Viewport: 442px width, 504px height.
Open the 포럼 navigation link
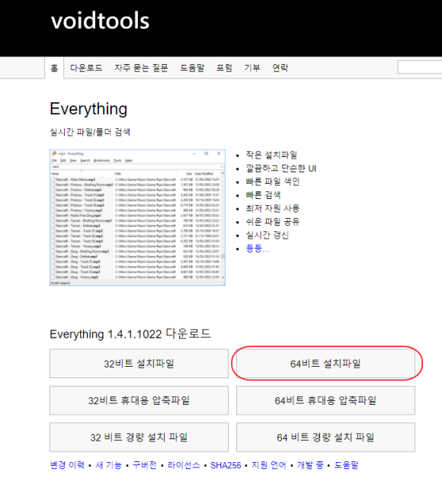224,68
